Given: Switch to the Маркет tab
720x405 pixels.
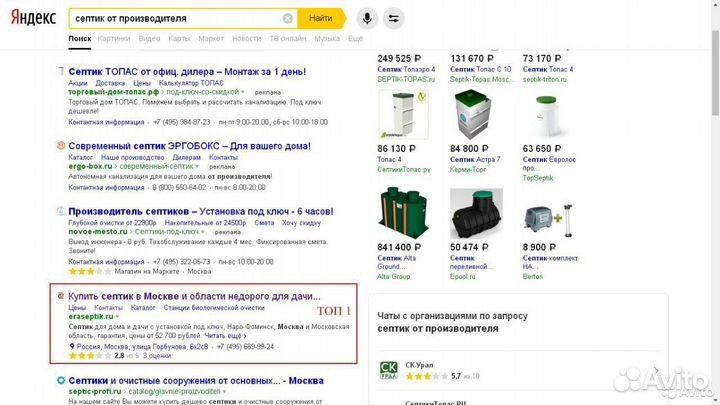Looking at the screenshot, I should [211, 39].
